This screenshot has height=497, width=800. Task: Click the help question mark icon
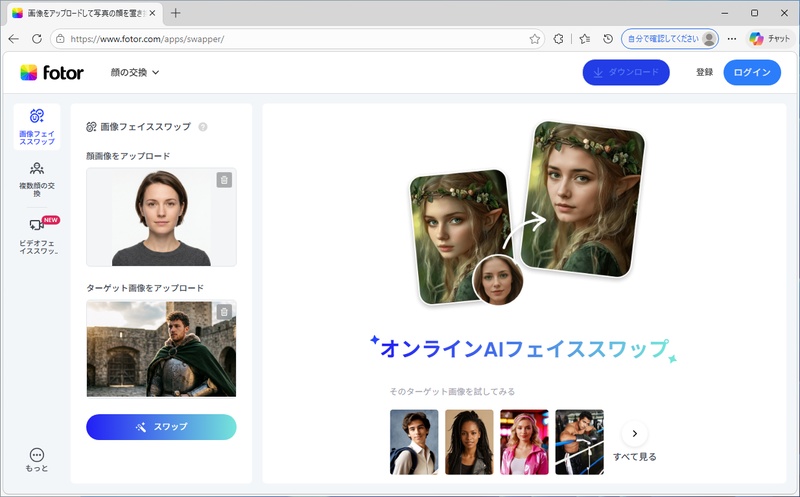pyautogui.click(x=203, y=127)
